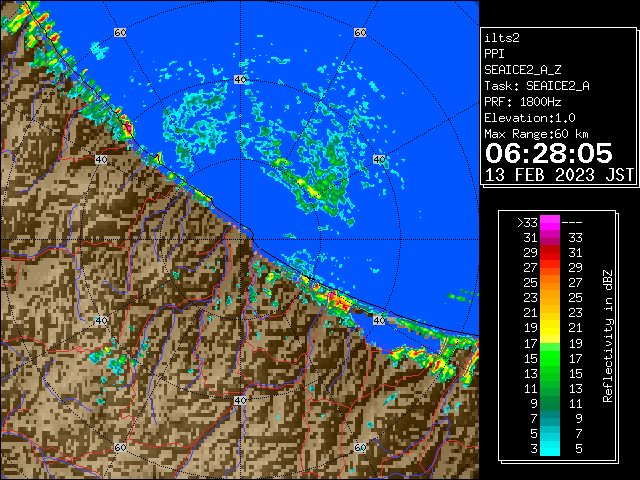This screenshot has width=640, height=480.
Task: Click the 40 km label due south
Action: [240, 400]
